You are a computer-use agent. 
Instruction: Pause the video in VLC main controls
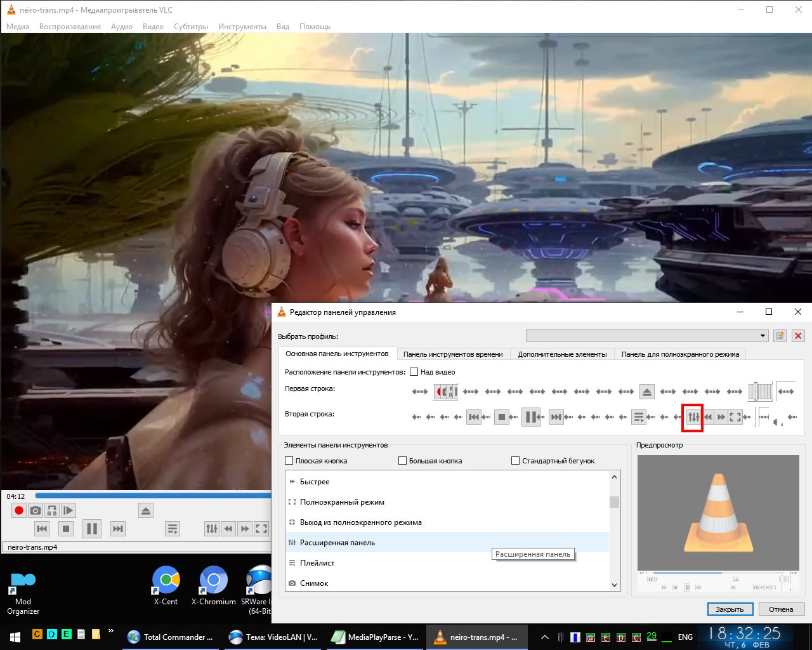coord(92,529)
